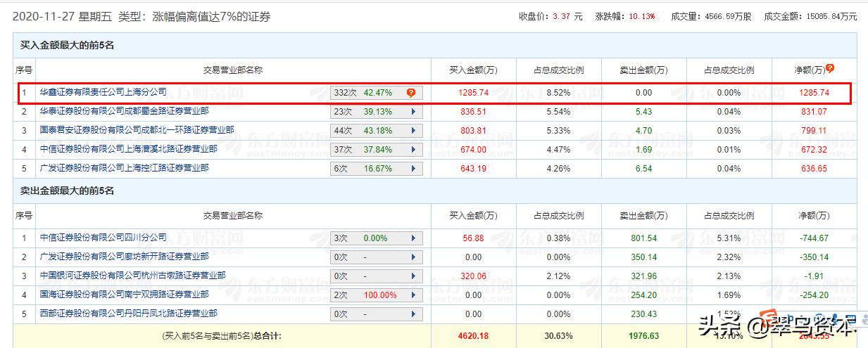868x348 pixels.
Task: Open 国海证券南宁双拥路证券营业部 link
Action: pos(124,294)
